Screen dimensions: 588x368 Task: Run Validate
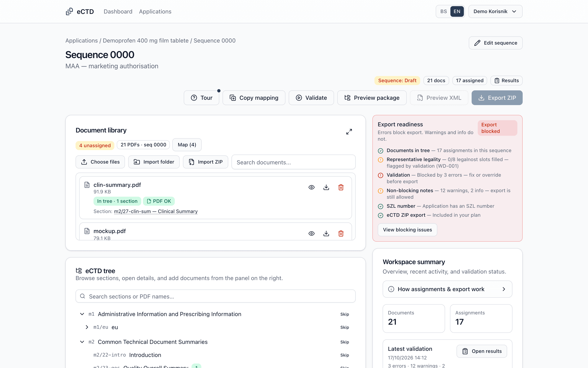tap(311, 98)
